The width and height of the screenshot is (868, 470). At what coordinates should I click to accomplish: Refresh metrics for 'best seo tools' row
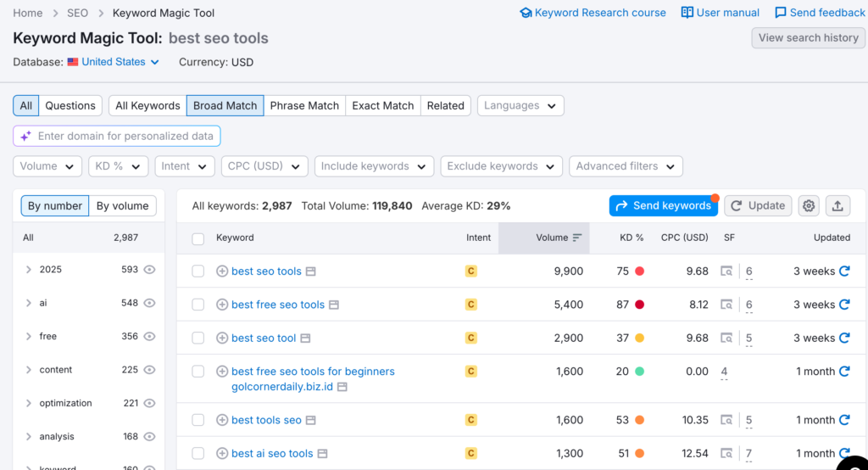844,271
